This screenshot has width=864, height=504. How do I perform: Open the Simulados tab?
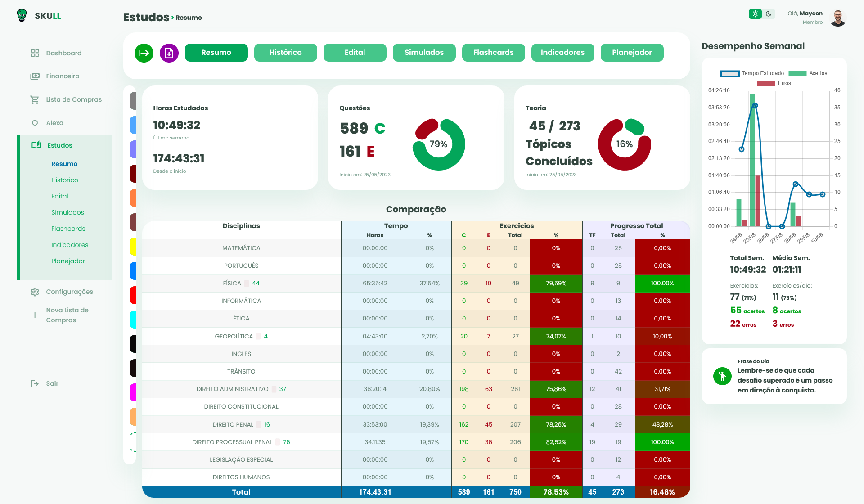pyautogui.click(x=424, y=53)
